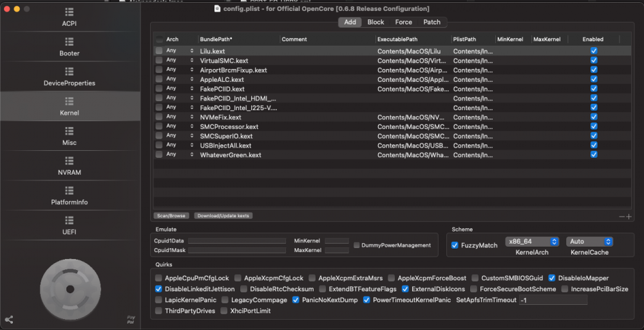This screenshot has width=644, height=330.
Task: Disable the Lilu.kext Enabled checkbox
Action: pos(594,50)
